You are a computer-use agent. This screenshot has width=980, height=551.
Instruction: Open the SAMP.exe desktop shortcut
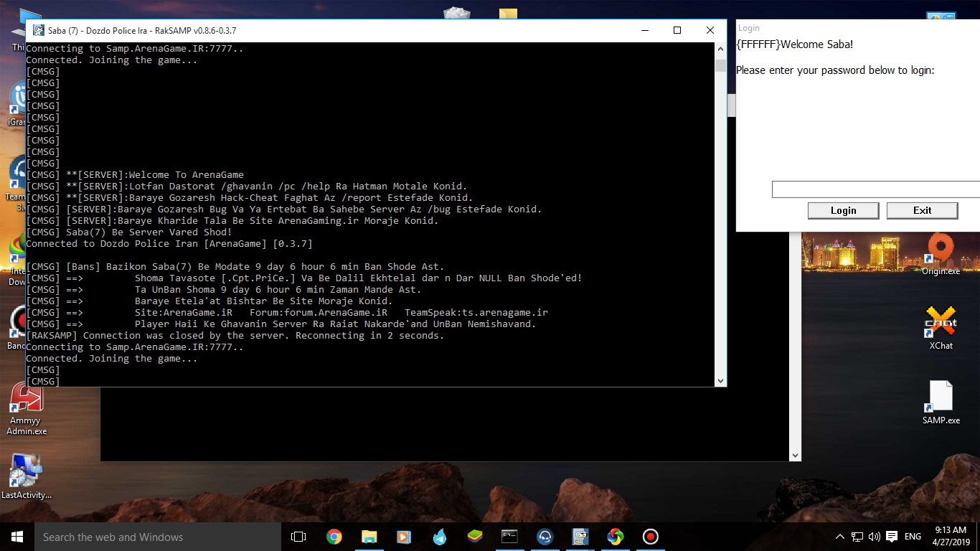click(x=941, y=402)
